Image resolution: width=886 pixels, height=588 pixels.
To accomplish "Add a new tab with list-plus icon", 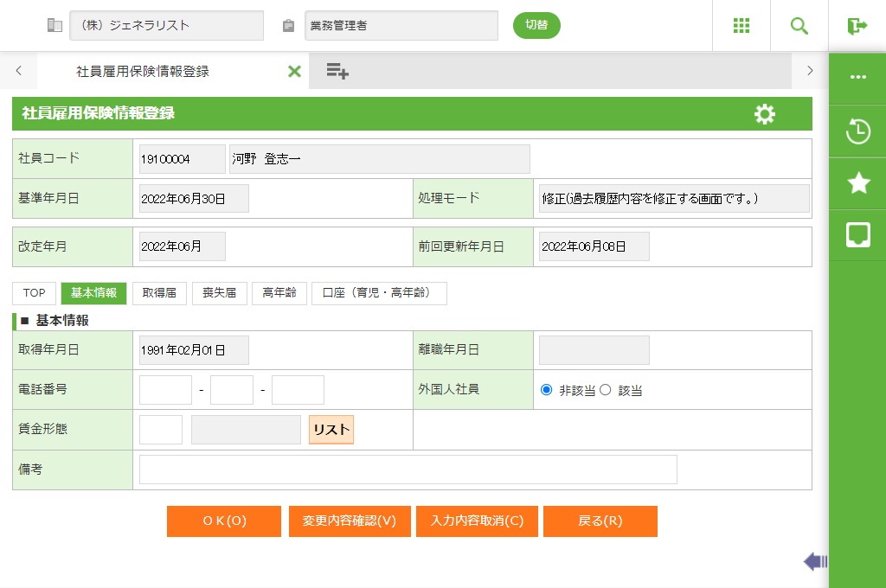I will 337,72.
